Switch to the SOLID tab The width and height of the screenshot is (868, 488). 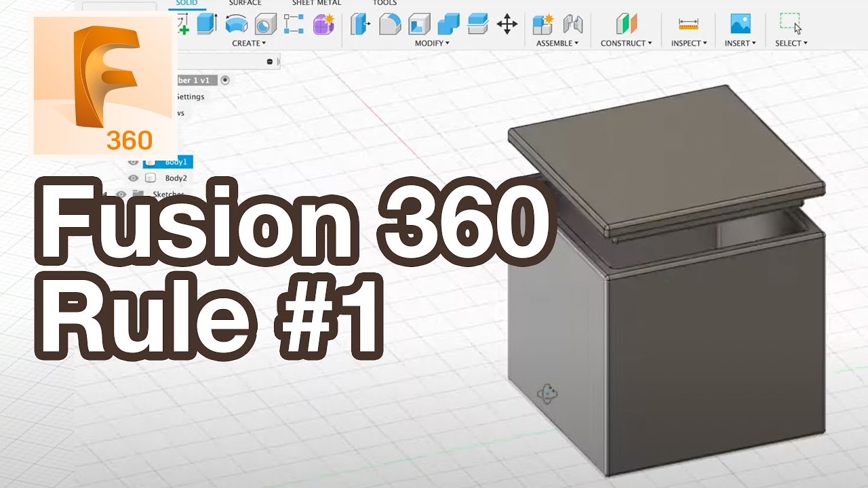pos(186,3)
